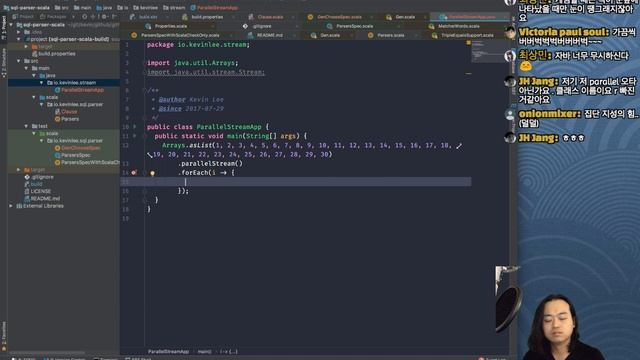Toggle the Favorites side tool button
This screenshot has height=360, width=640.
click(x=4, y=336)
